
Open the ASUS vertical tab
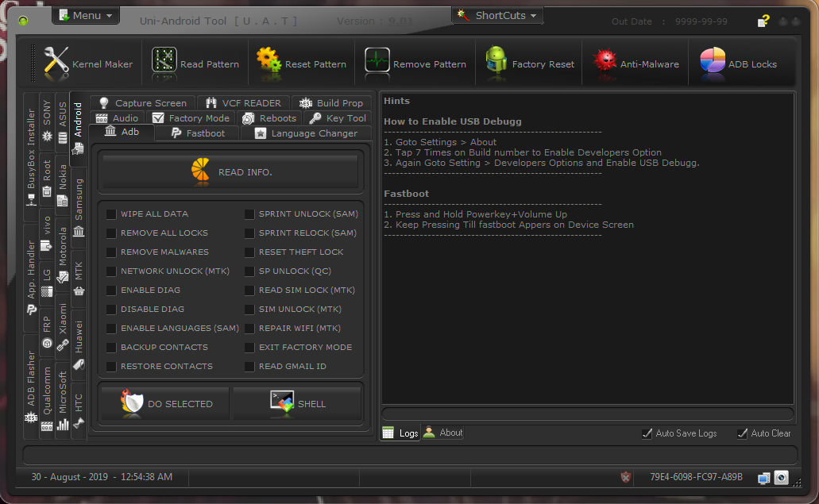(x=62, y=122)
